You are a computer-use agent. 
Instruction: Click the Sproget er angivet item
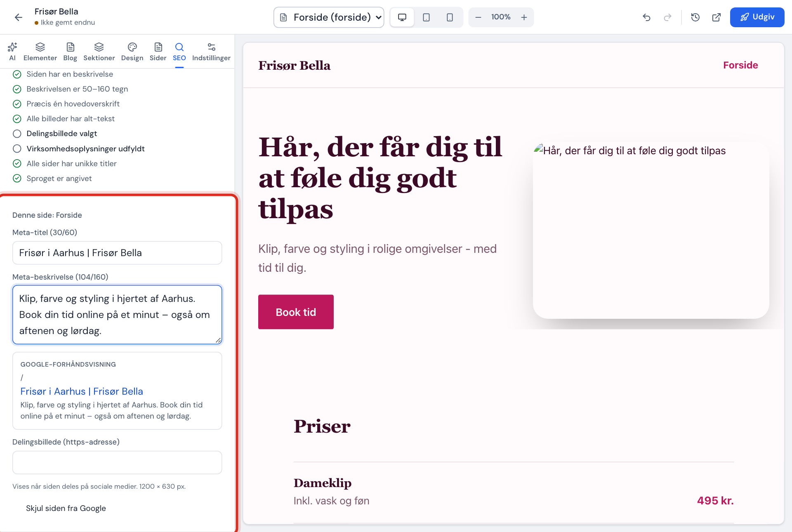[52, 179]
